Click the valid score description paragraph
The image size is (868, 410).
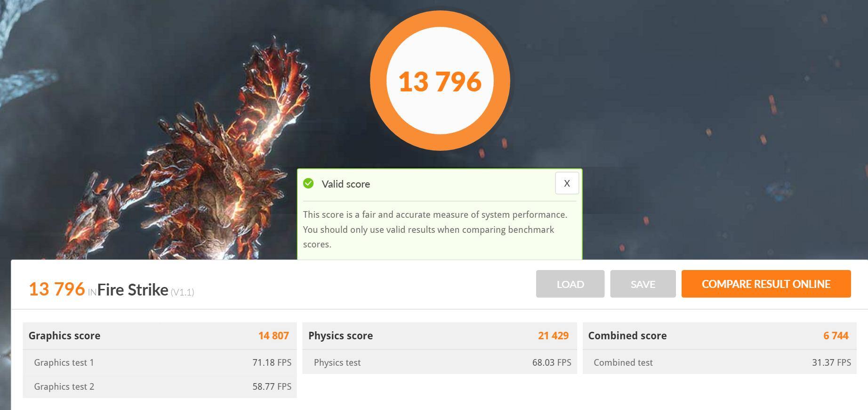(x=434, y=230)
